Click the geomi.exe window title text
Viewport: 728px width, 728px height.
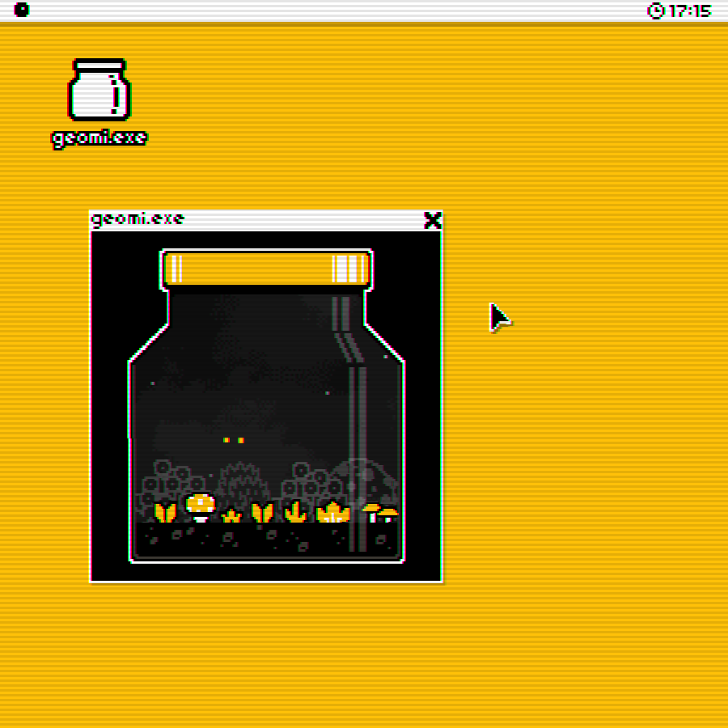point(138,219)
